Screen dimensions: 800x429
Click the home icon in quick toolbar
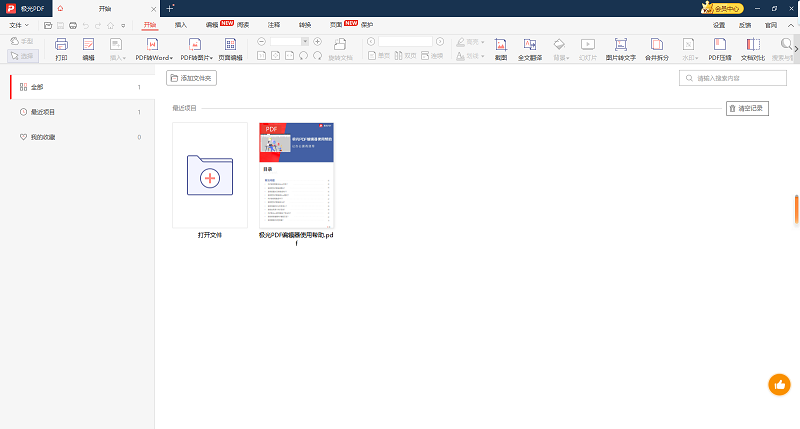pos(110,25)
